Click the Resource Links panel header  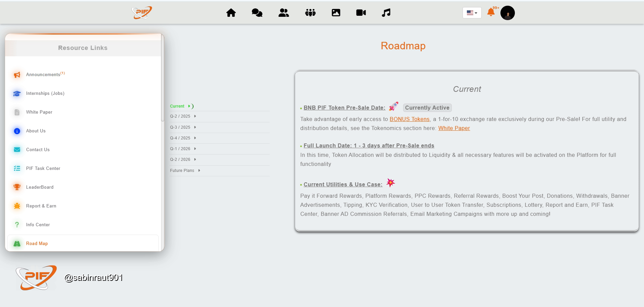coord(83,48)
